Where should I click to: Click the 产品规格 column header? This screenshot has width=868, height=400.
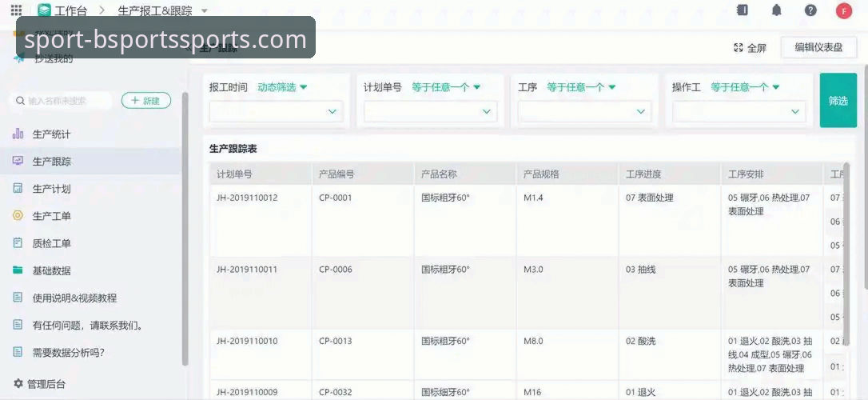point(567,174)
